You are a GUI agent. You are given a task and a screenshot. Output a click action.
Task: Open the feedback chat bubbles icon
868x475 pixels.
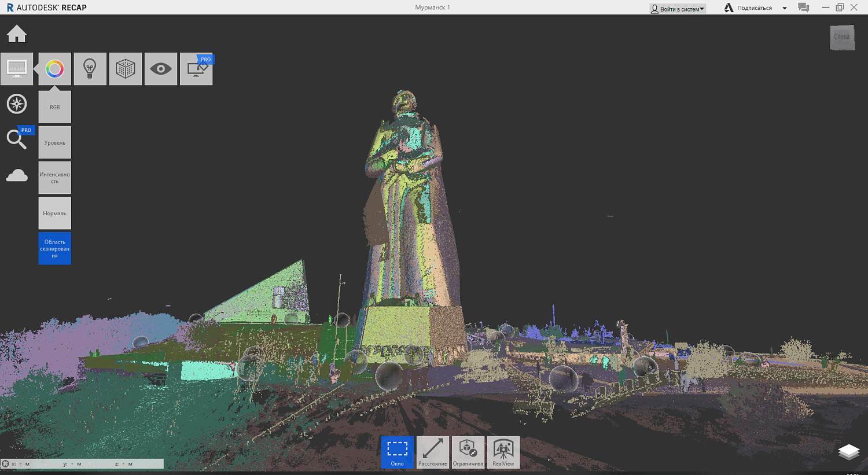click(804, 8)
